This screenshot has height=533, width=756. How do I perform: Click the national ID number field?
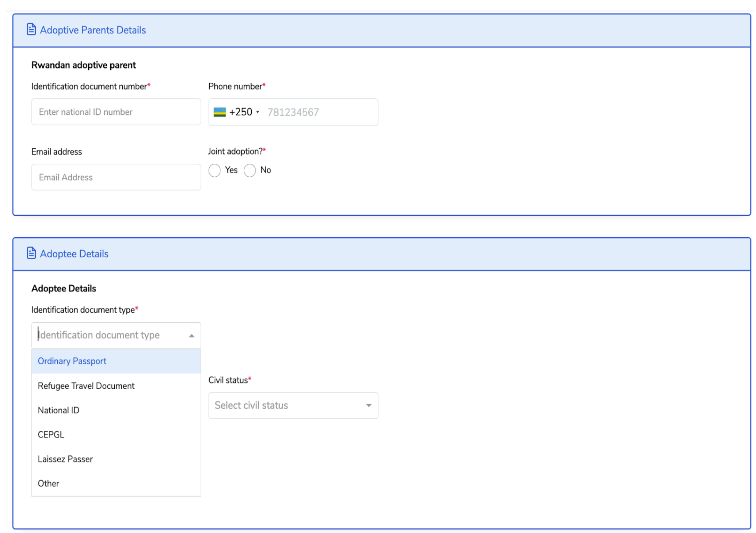tap(116, 112)
